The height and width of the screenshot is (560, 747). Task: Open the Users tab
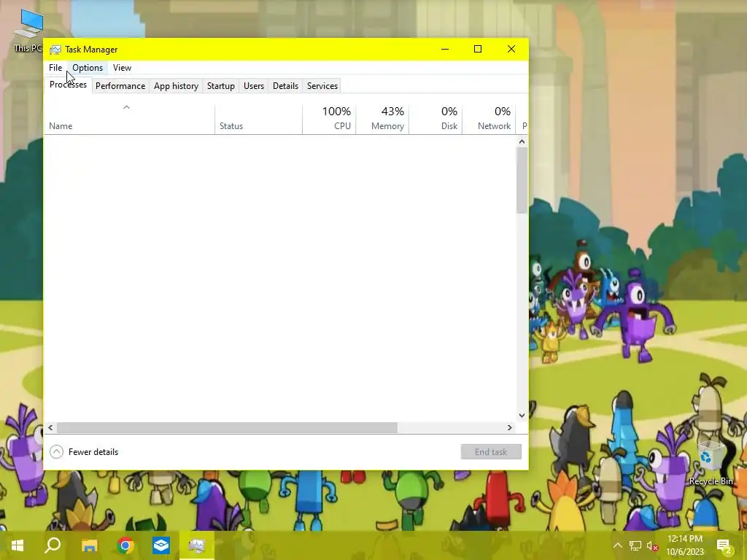253,86
